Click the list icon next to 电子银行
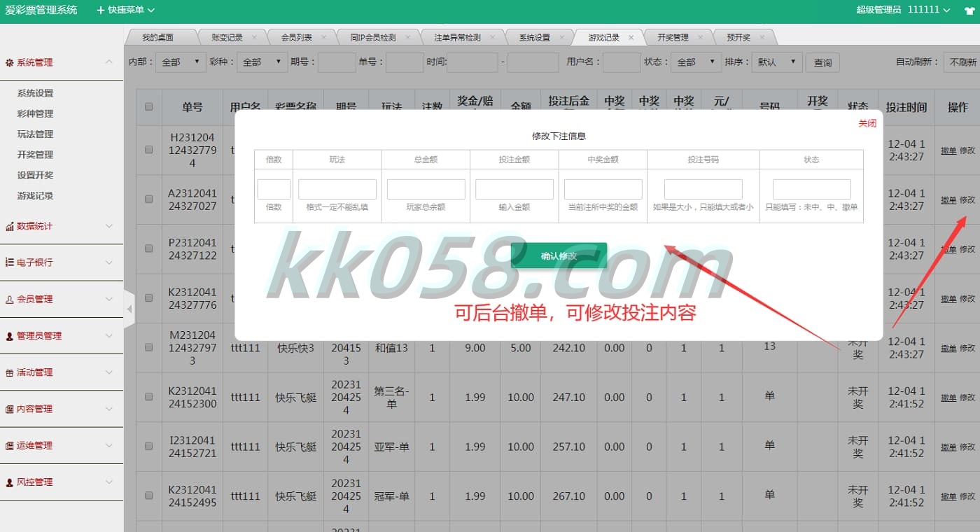This screenshot has height=532, width=980. point(9,262)
